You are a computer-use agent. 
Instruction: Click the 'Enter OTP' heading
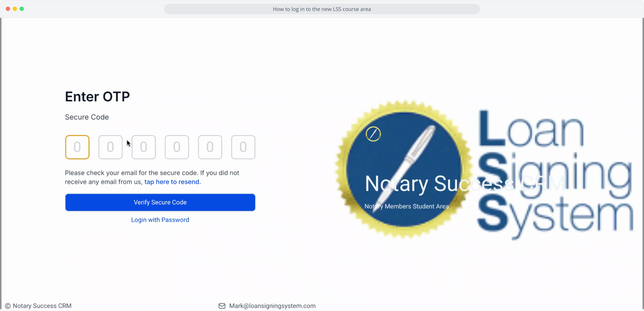point(97,96)
